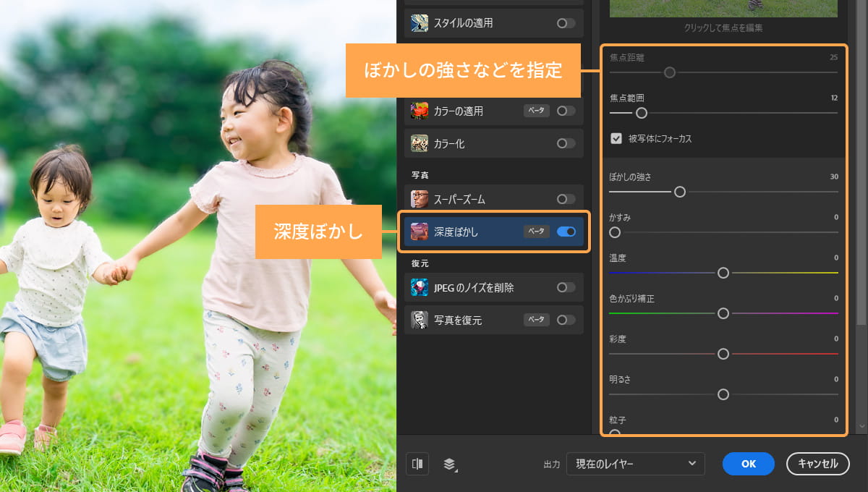This screenshot has height=492, width=868.
Task: Open the 出力 output dropdown
Action: pos(635,464)
